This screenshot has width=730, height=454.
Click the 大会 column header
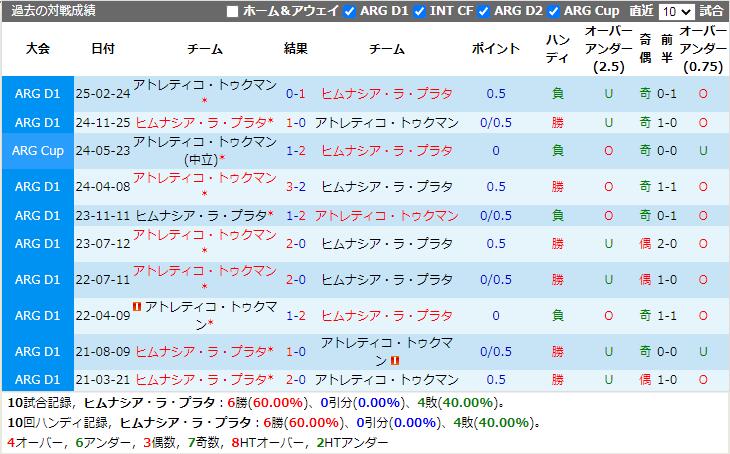38,48
